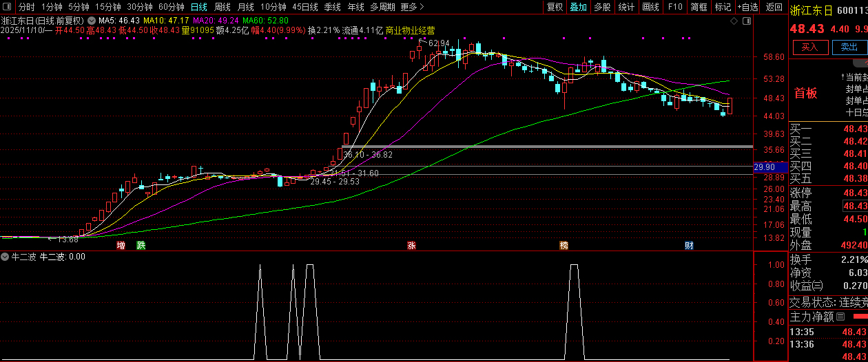The width and height of the screenshot is (868, 362).
Task: Click the 最低 44.50 row
Action: [828, 219]
